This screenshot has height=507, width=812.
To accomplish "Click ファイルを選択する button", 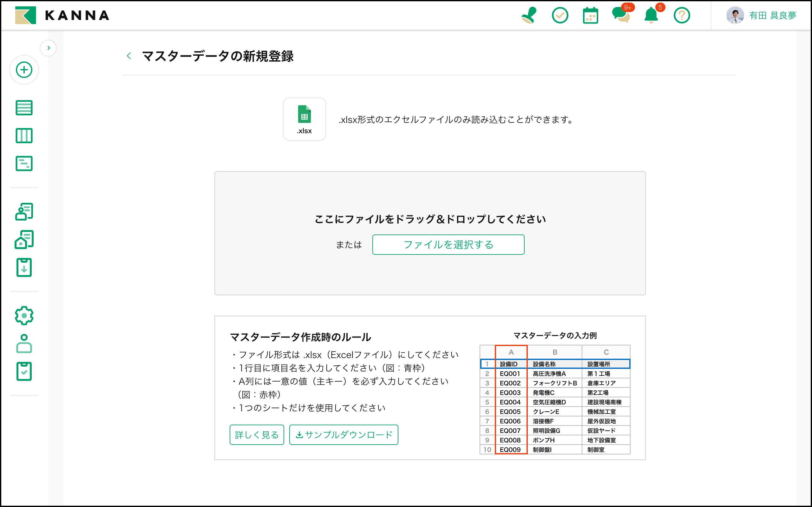I will [448, 244].
